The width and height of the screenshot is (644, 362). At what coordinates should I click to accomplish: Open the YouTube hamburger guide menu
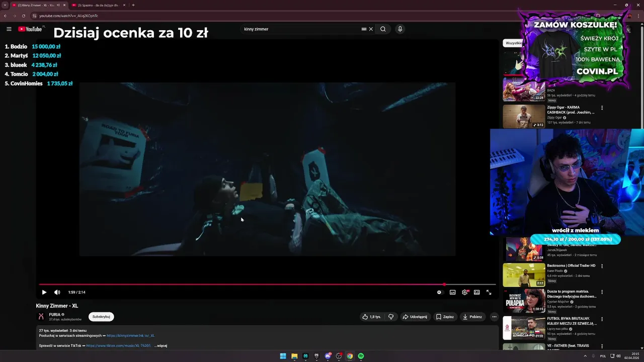click(9, 29)
